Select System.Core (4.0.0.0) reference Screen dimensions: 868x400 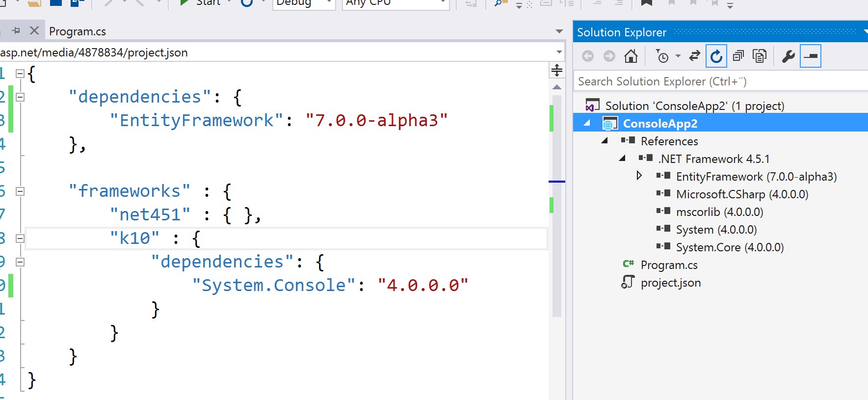[x=730, y=247]
